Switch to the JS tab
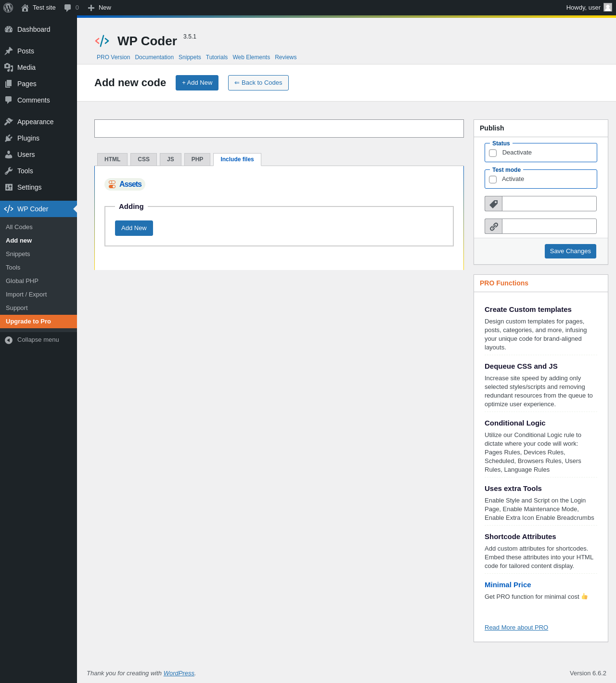This screenshot has height=683, width=616. click(x=170, y=159)
